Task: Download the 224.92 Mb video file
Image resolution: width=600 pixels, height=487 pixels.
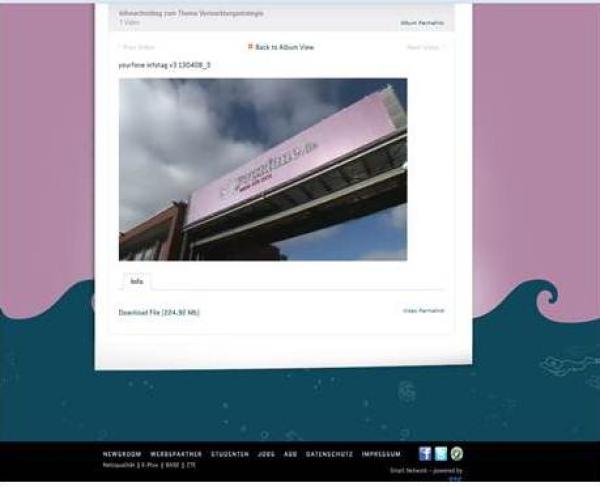Action: pos(159,312)
